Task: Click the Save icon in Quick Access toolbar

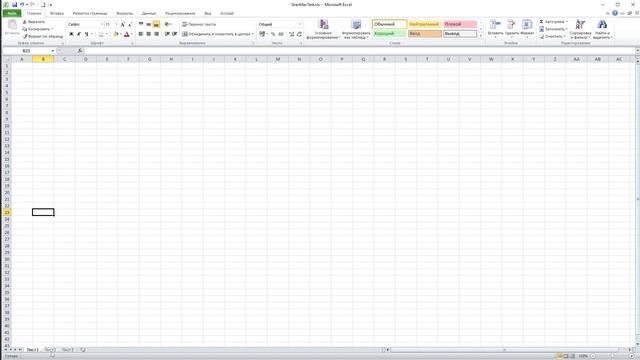Action: tap(14, 4)
